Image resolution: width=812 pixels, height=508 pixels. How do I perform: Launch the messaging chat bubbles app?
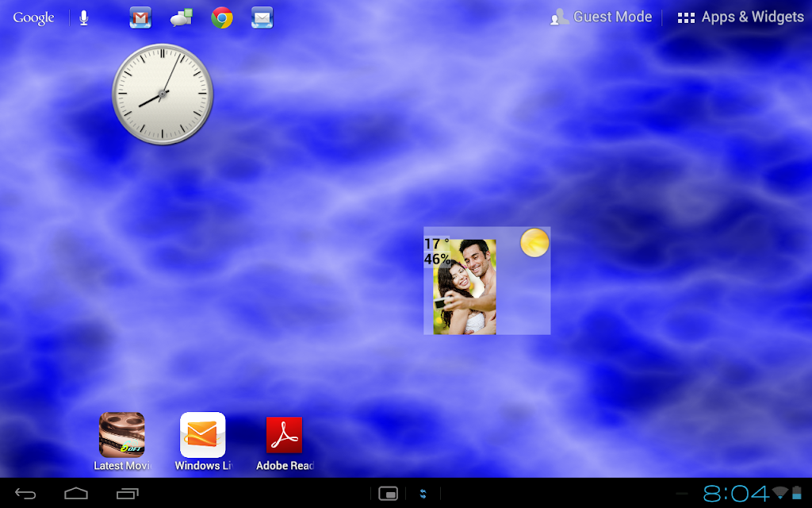(x=182, y=17)
